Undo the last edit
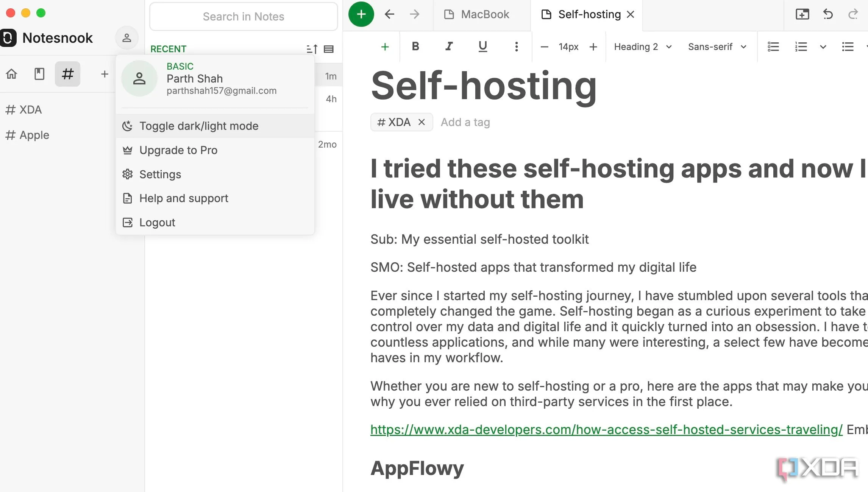The height and width of the screenshot is (492, 868). pyautogui.click(x=828, y=14)
